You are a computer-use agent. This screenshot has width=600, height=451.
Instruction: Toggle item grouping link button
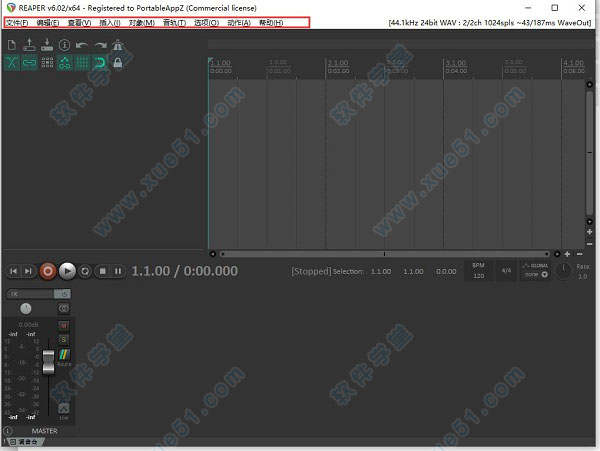point(29,62)
